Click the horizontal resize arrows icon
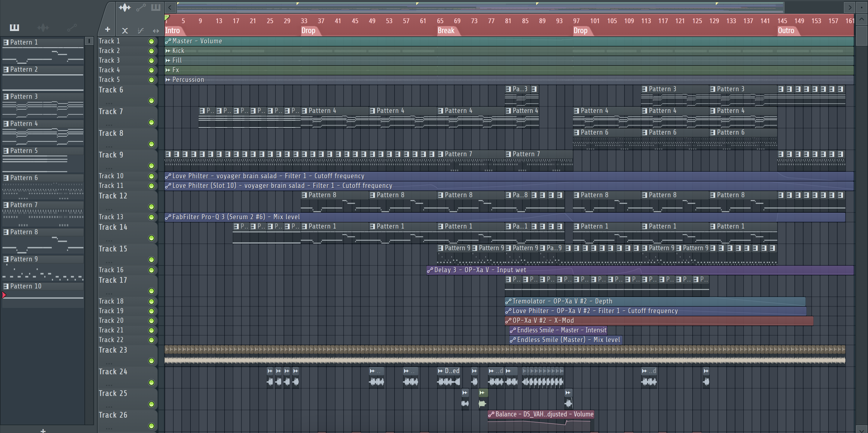The width and height of the screenshot is (868, 433). click(156, 31)
